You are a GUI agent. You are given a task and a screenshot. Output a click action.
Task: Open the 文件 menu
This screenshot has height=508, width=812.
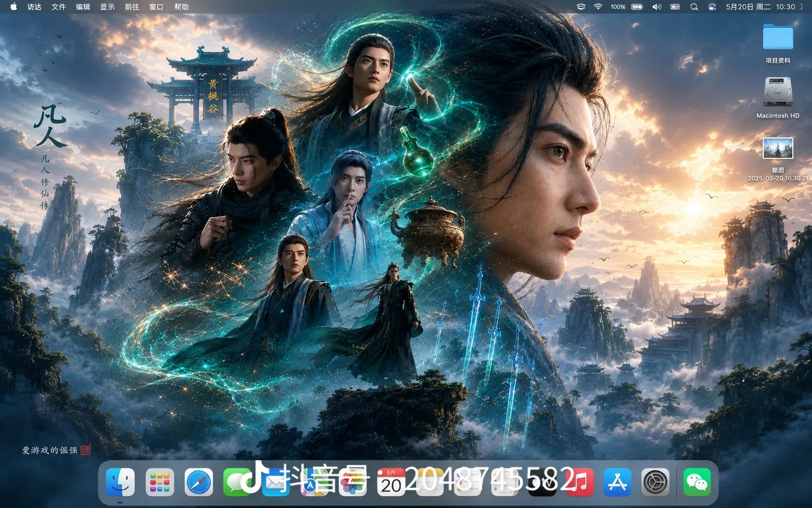tap(59, 7)
